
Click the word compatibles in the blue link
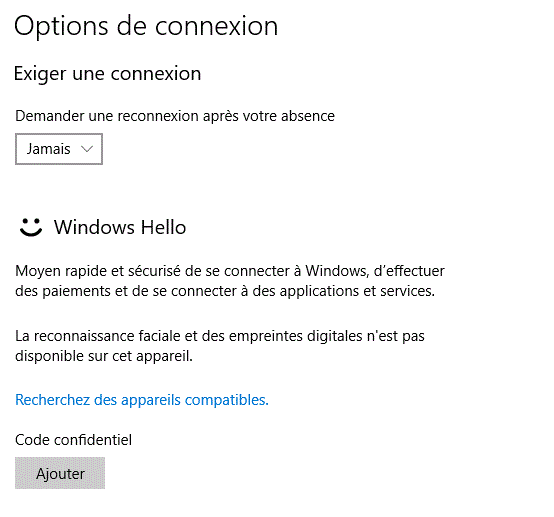(x=227, y=400)
